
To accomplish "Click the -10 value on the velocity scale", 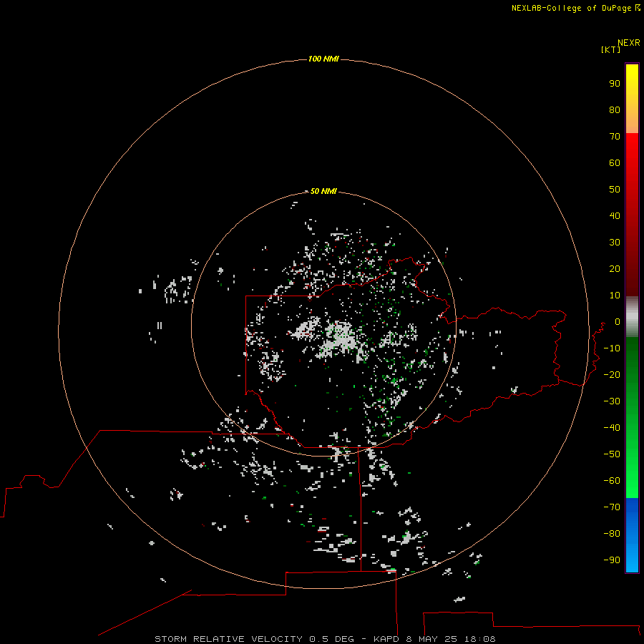I will [x=612, y=348].
